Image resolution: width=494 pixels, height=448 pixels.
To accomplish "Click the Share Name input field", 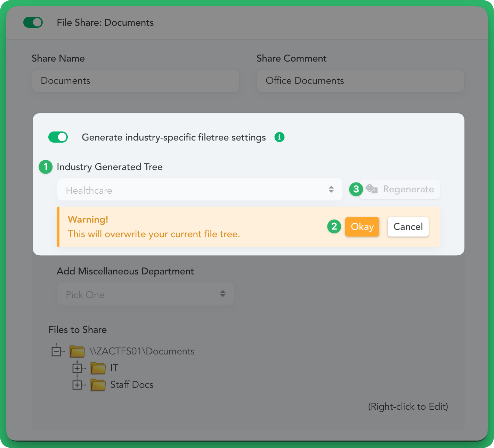I will click(136, 81).
